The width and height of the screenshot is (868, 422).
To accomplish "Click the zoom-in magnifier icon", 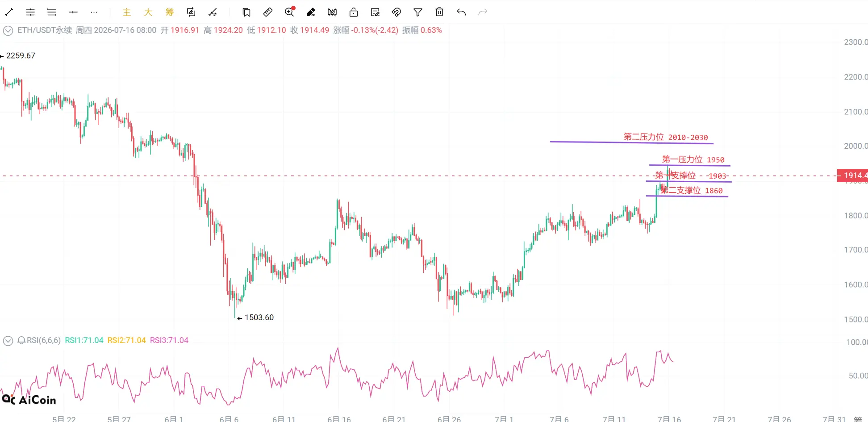I will (x=290, y=12).
